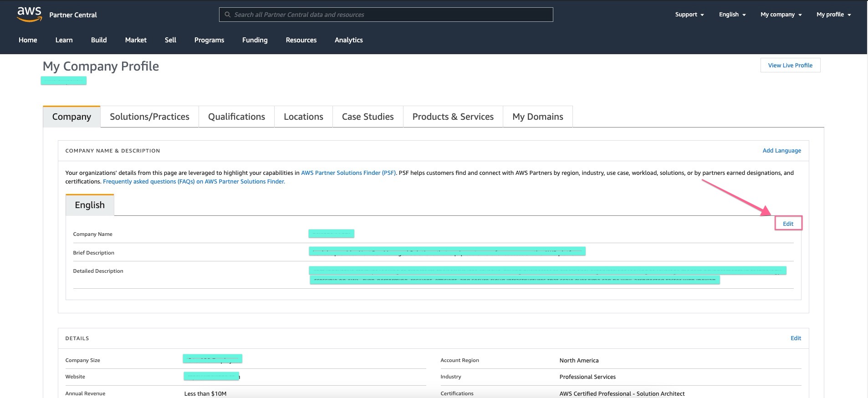Click the Annual Revenue label
Image resolution: width=868 pixels, height=398 pixels.
(x=85, y=393)
